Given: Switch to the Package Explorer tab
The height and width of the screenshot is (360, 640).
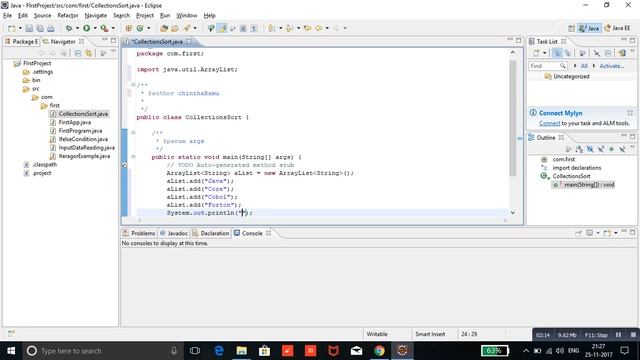Looking at the screenshot, I should [21, 42].
